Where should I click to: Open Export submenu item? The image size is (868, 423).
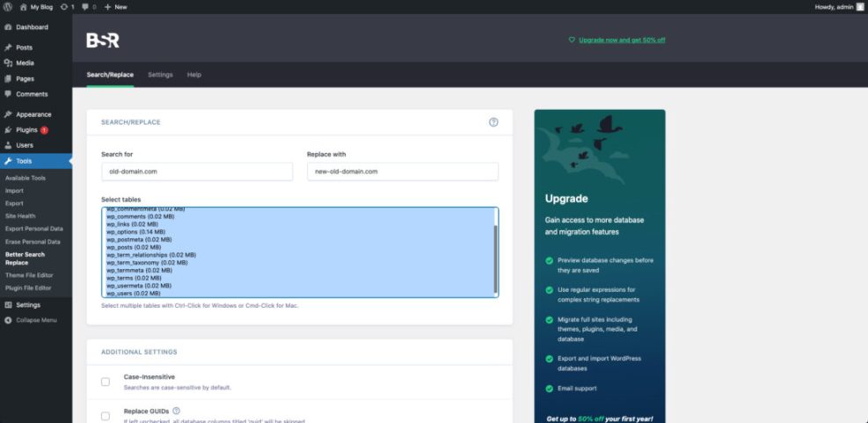click(x=14, y=203)
